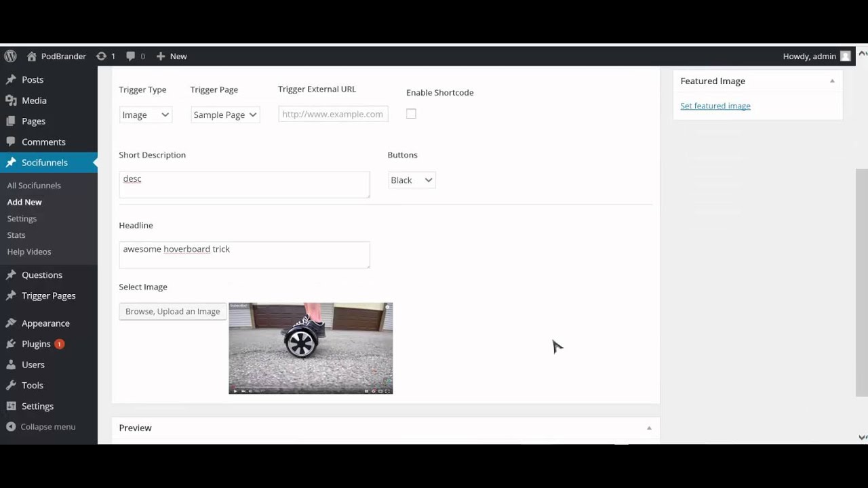
Task: Click the home icon beside PodBrander
Action: point(31,56)
